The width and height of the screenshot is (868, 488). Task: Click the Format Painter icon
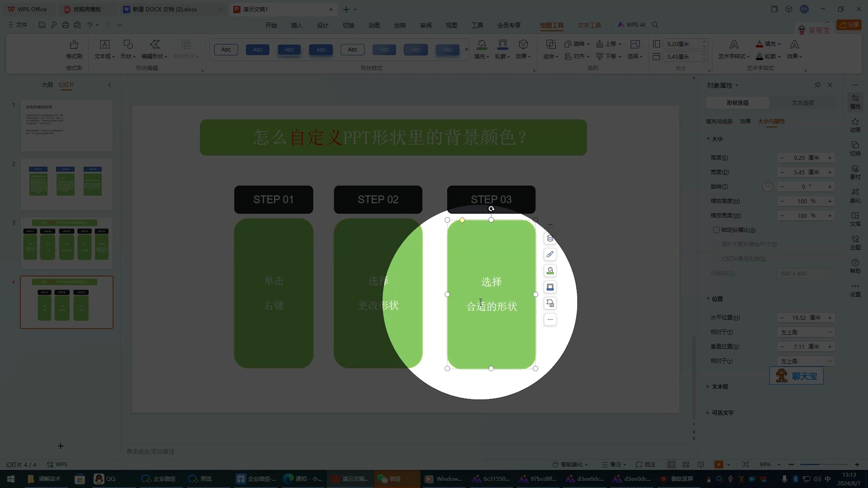[74, 45]
